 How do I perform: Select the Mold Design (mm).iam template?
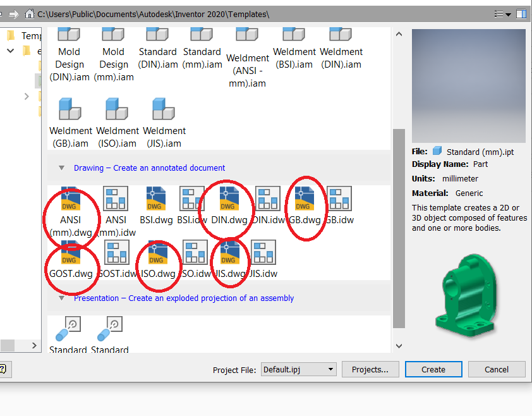point(113,54)
